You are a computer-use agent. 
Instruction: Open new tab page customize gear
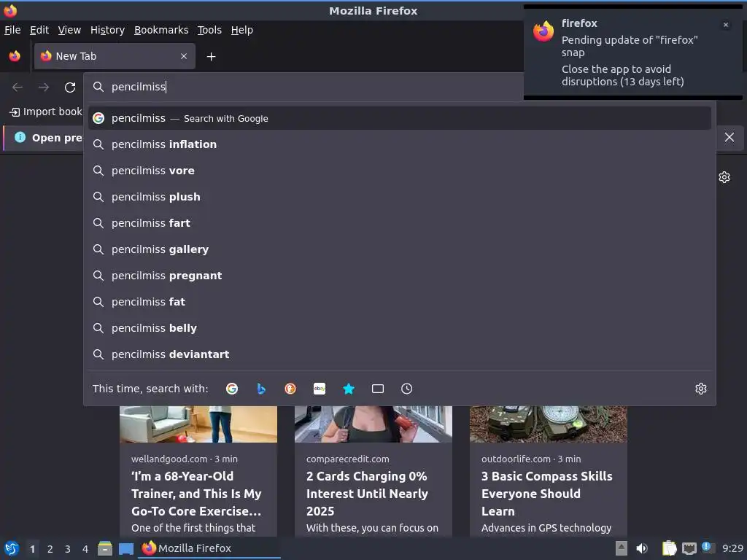coord(724,177)
